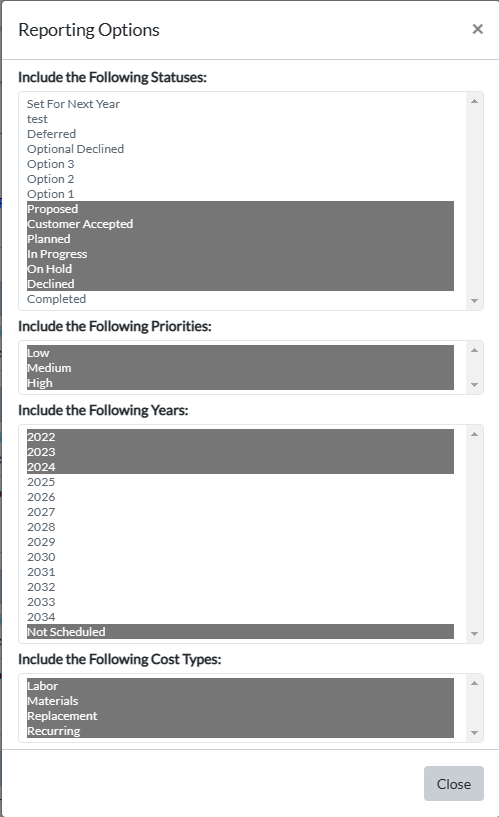Toggle the 'Replacement' cost type
This screenshot has width=499, height=817.
pos(240,716)
